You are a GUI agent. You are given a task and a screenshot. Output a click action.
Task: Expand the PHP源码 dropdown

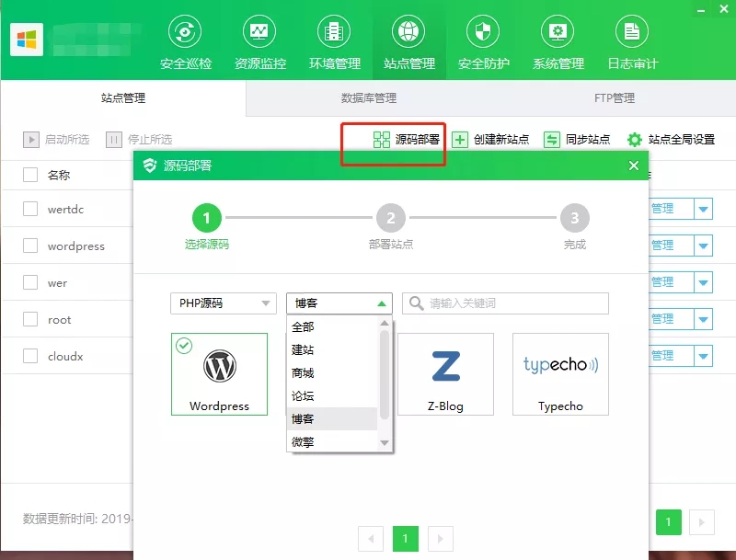224,303
